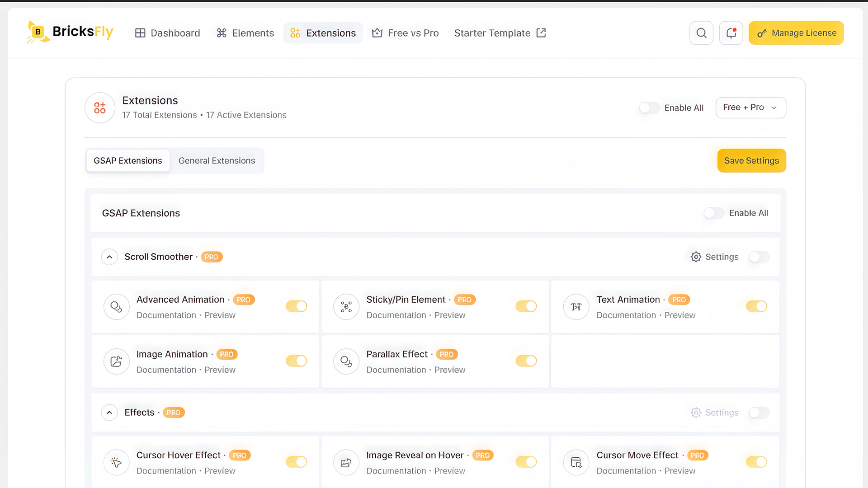Click the Extensions header red icon
This screenshot has width=868, height=488.
click(100, 108)
